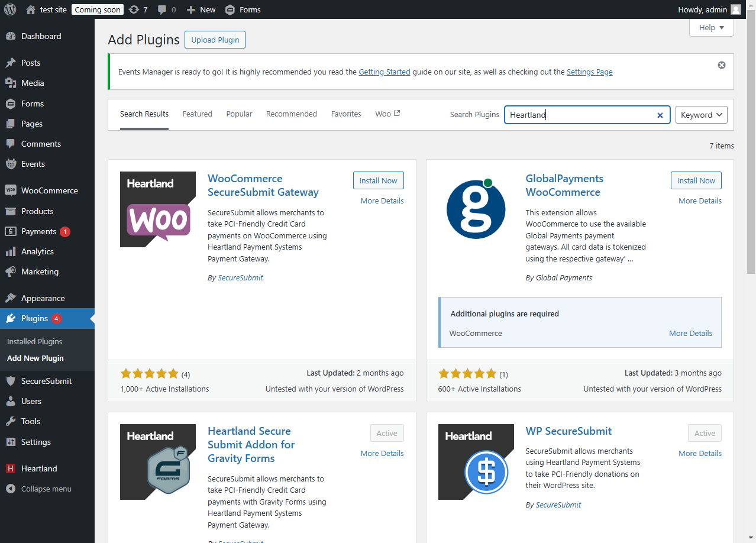Open the Settings sidebar icon
This screenshot has height=543, width=756.
11,442
